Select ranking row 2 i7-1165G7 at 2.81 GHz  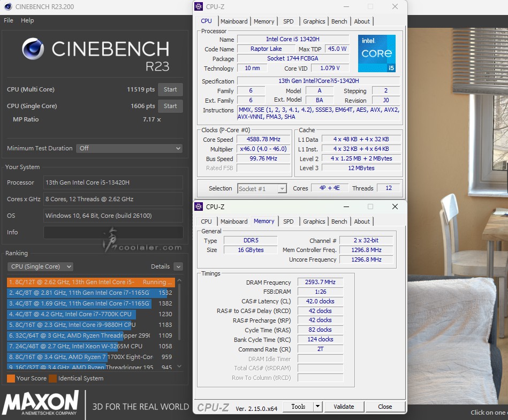pos(90,293)
